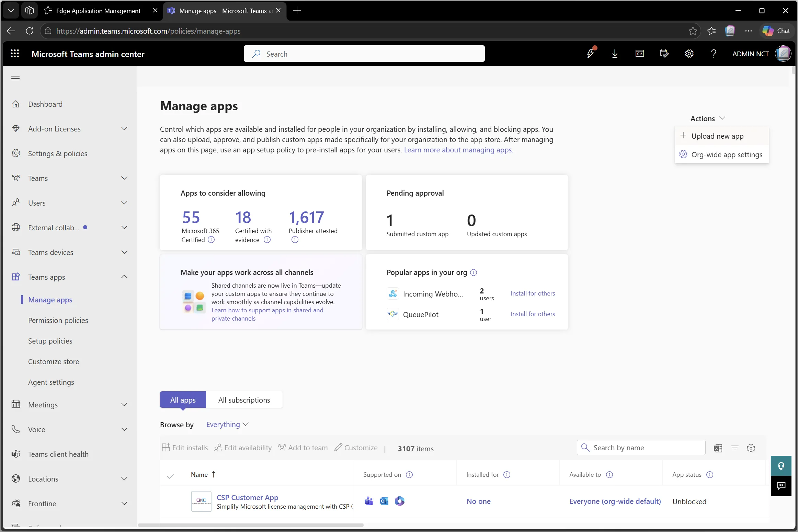Click the Microsoft 365 Certified info icon
The width and height of the screenshot is (798, 532).
point(211,240)
